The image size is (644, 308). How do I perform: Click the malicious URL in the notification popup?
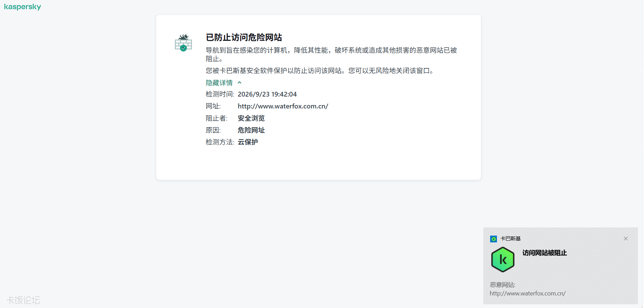click(x=527, y=293)
